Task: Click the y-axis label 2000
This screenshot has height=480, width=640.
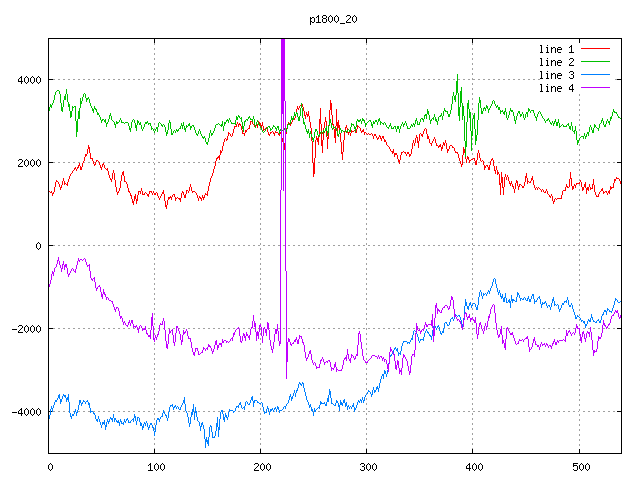Action: (x=29, y=163)
